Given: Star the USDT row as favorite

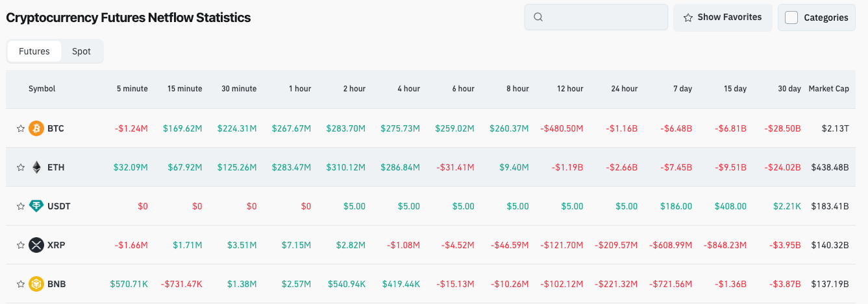Looking at the screenshot, I should [21, 207].
